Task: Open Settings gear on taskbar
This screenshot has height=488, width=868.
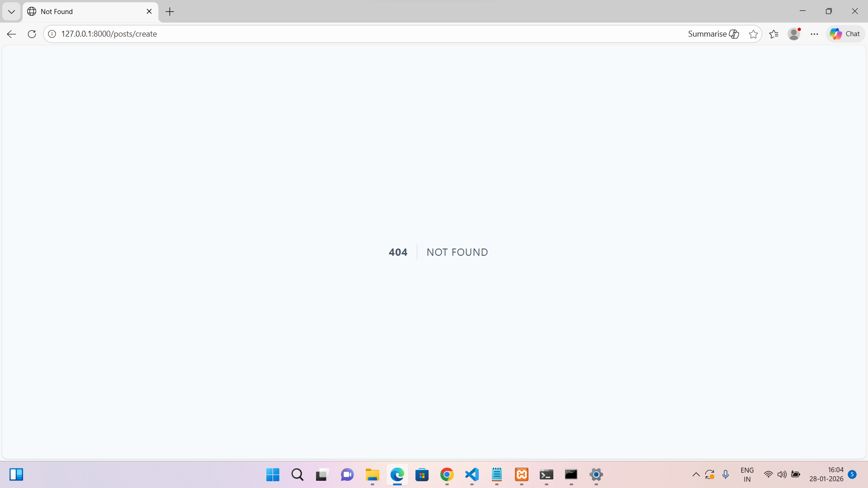Action: (x=596, y=474)
